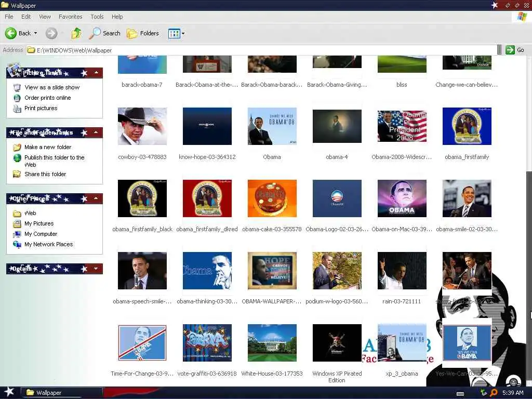Toggle the Folders pane button

coord(143,33)
